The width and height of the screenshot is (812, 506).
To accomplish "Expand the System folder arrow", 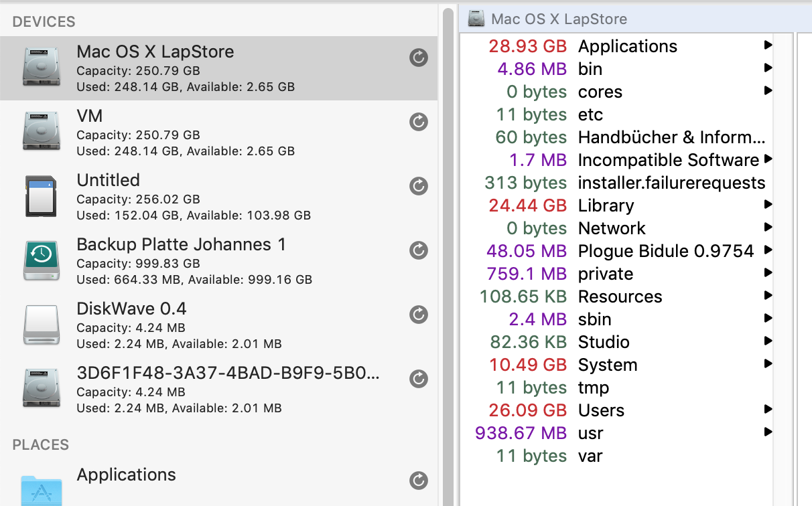I will (768, 364).
